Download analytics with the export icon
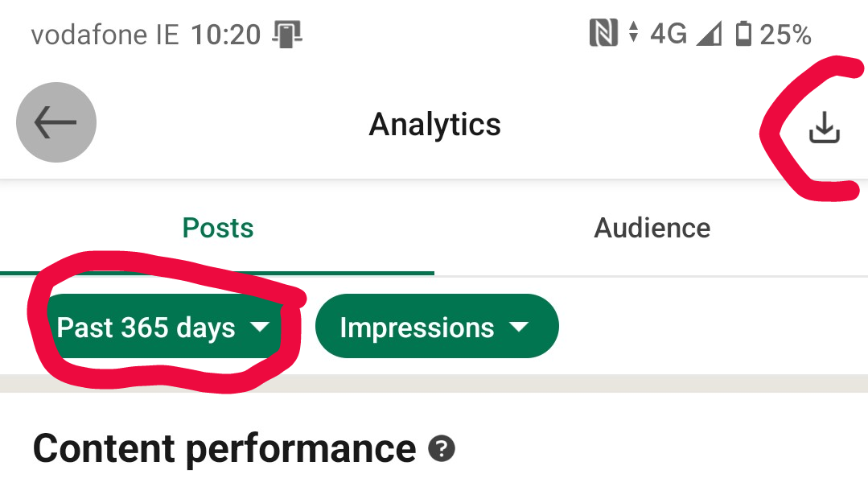The height and width of the screenshot is (499, 868). coord(825,127)
